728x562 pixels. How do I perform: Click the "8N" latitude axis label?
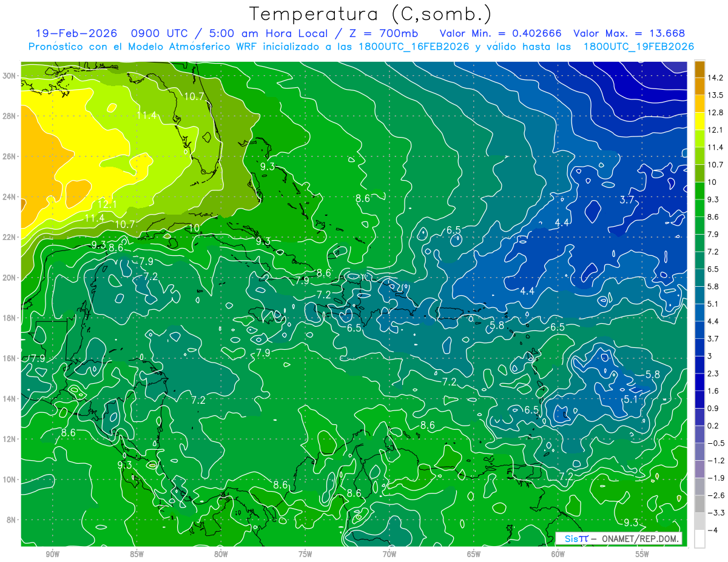[12, 520]
